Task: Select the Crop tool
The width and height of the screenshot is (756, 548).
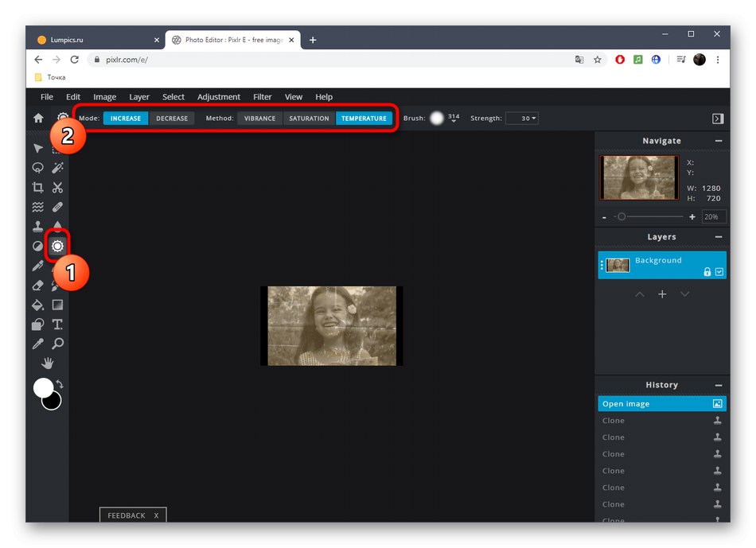Action: click(x=37, y=187)
